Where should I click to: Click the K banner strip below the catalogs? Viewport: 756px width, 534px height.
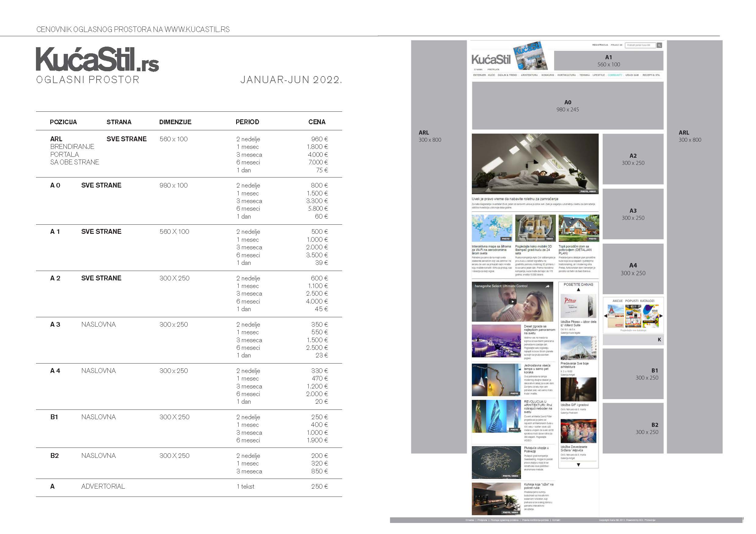pos(633,340)
